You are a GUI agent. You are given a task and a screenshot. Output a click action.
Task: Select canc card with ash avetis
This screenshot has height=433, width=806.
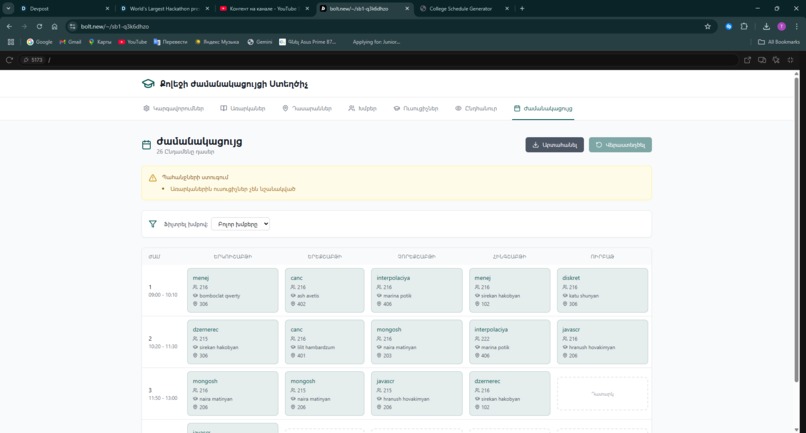tap(325, 291)
